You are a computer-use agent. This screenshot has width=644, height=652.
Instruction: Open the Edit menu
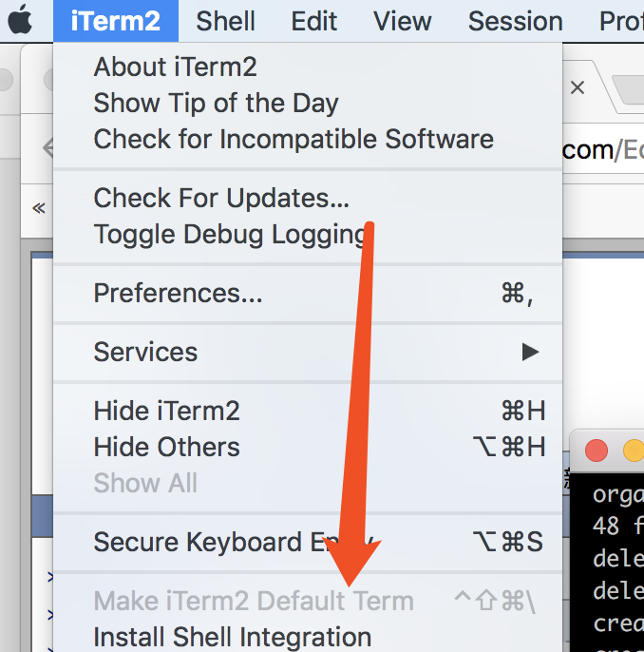(314, 21)
